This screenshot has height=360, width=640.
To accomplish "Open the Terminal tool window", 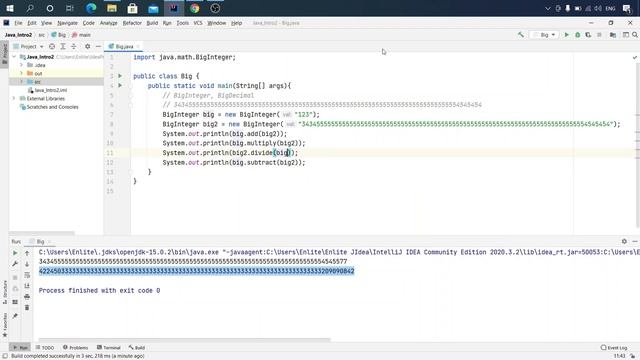I will 109,348.
